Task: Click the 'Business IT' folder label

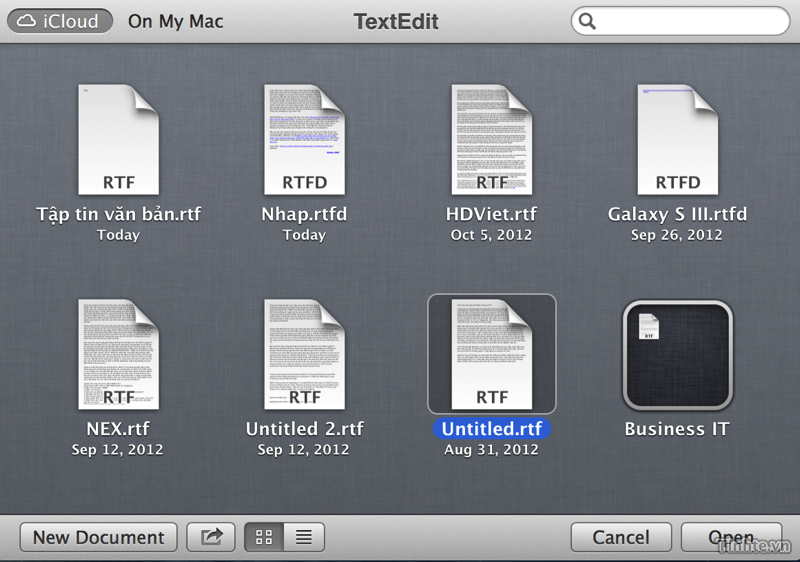Action: [x=677, y=429]
